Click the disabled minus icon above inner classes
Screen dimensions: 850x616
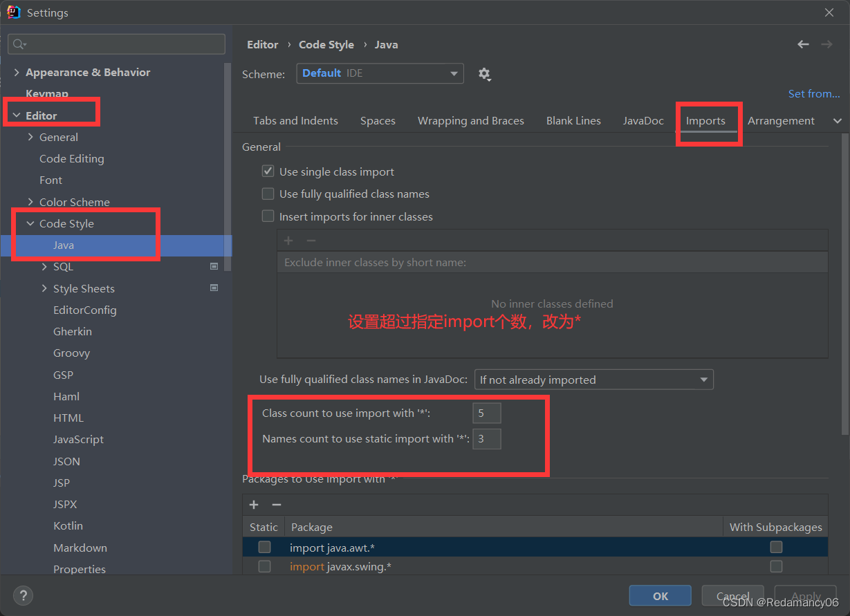point(311,241)
